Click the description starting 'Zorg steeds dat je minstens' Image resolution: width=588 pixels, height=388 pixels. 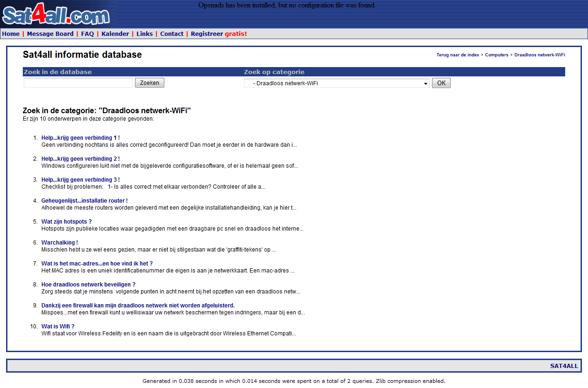171,292
